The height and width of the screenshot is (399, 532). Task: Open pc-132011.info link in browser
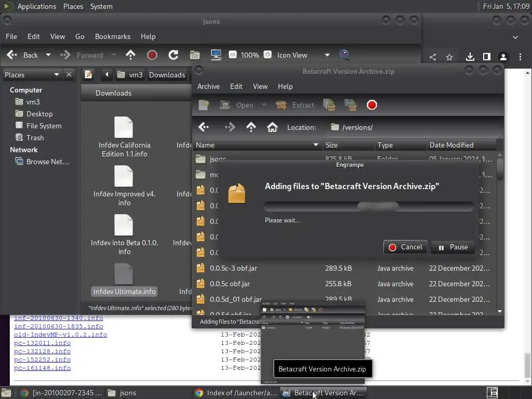[x=43, y=343]
